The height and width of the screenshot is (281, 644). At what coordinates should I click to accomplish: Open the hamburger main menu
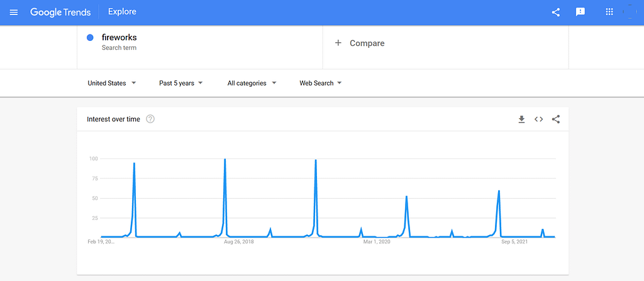(x=14, y=13)
